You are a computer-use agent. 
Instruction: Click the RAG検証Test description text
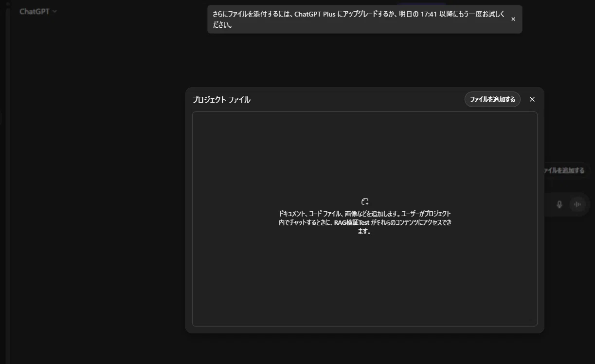[365, 222]
